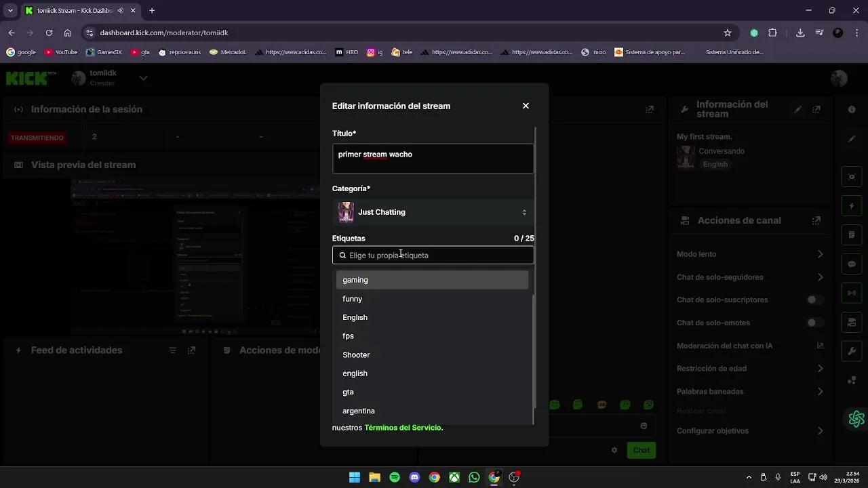Click the document icon in the right sidebar
Screen dimensions: 868x488
tap(852, 235)
